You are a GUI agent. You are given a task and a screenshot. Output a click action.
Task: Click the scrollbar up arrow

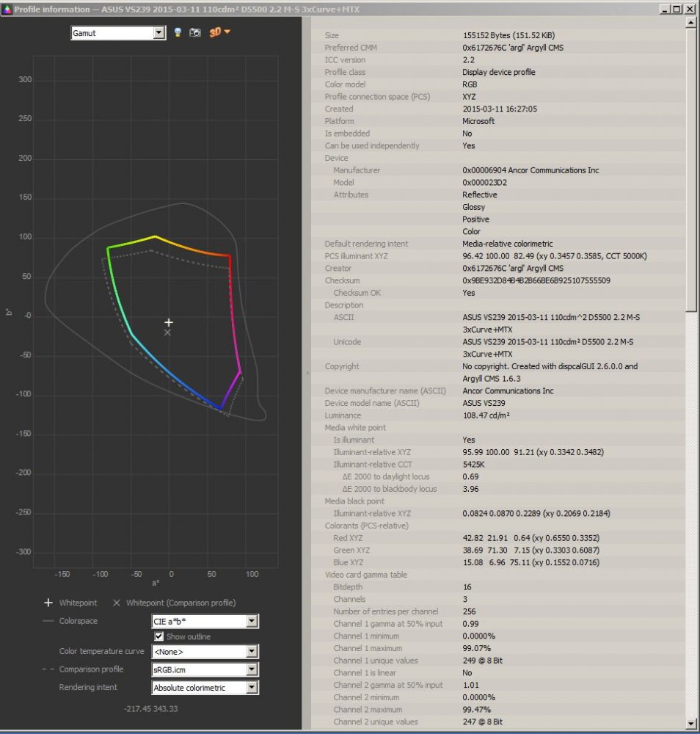(690, 23)
